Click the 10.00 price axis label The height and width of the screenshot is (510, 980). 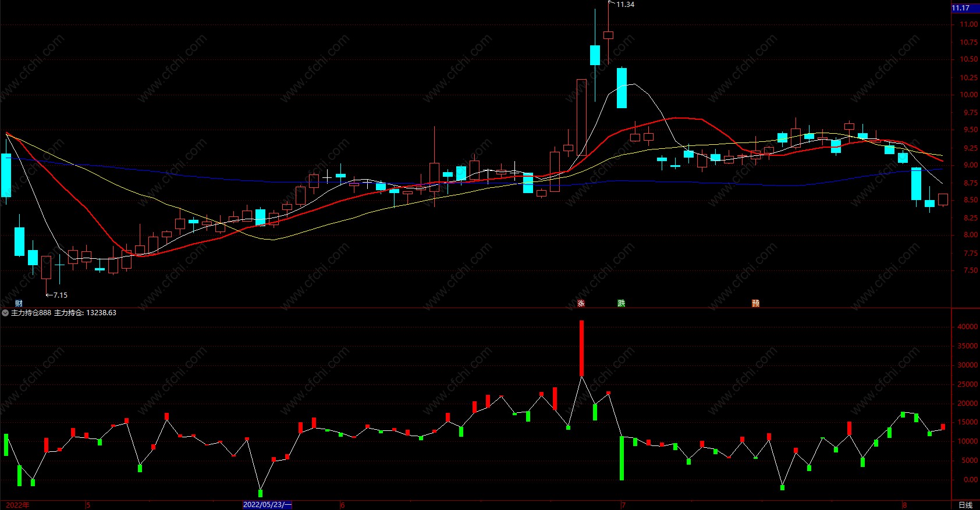pos(969,95)
